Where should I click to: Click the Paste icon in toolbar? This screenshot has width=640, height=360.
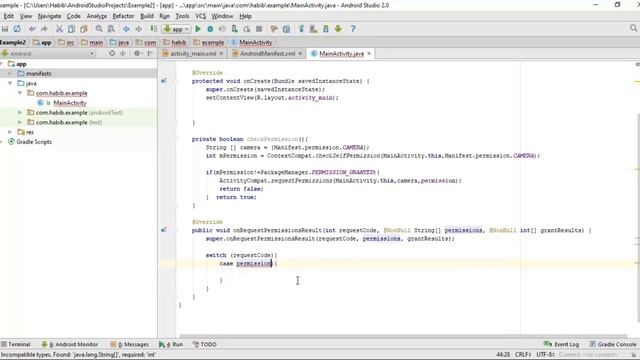(84, 29)
